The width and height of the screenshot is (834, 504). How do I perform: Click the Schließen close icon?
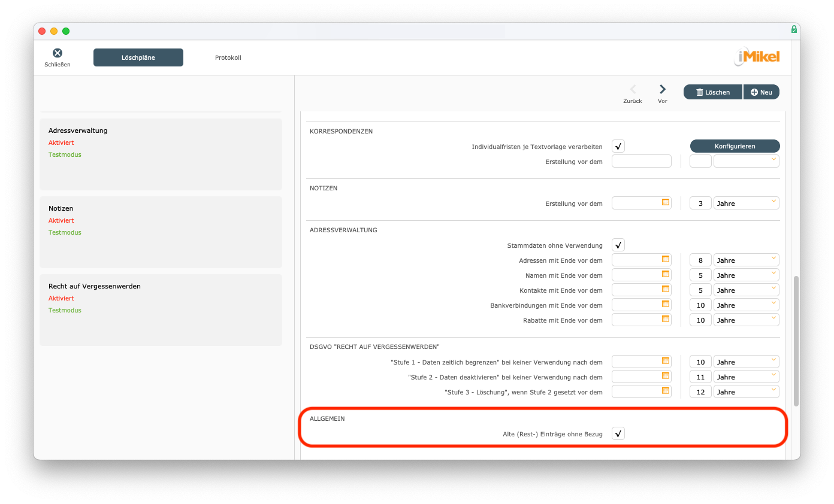58,53
